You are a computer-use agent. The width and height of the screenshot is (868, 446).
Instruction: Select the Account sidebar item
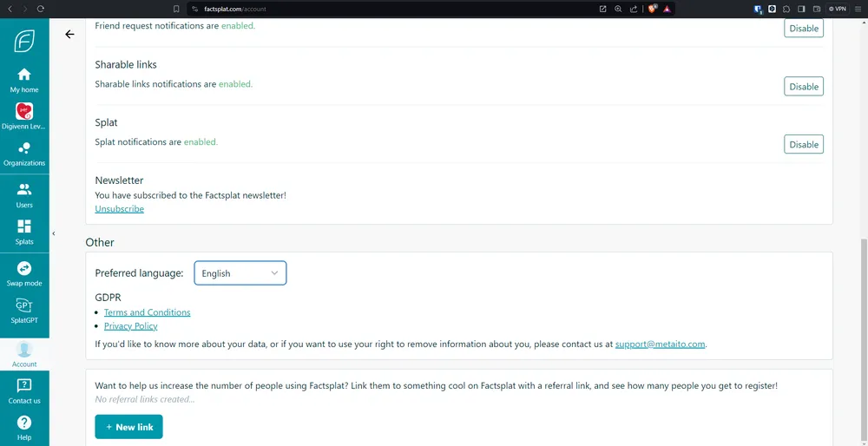24,354
